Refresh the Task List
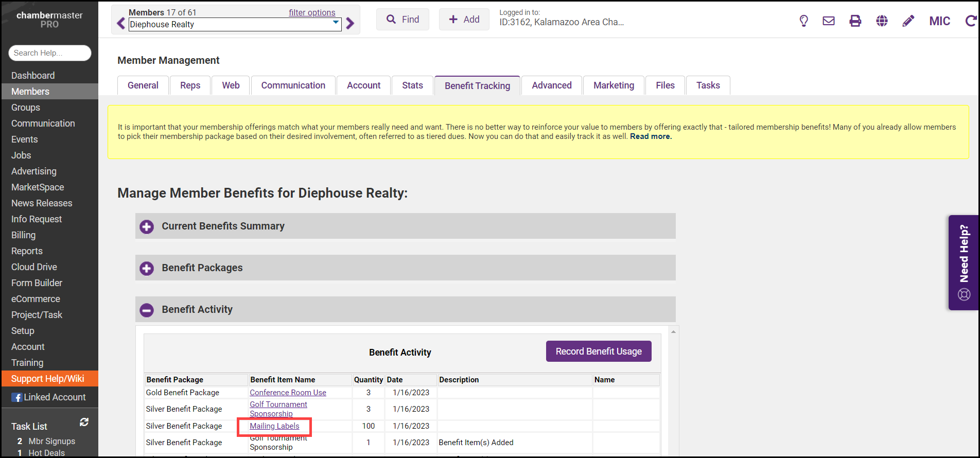 click(x=84, y=422)
